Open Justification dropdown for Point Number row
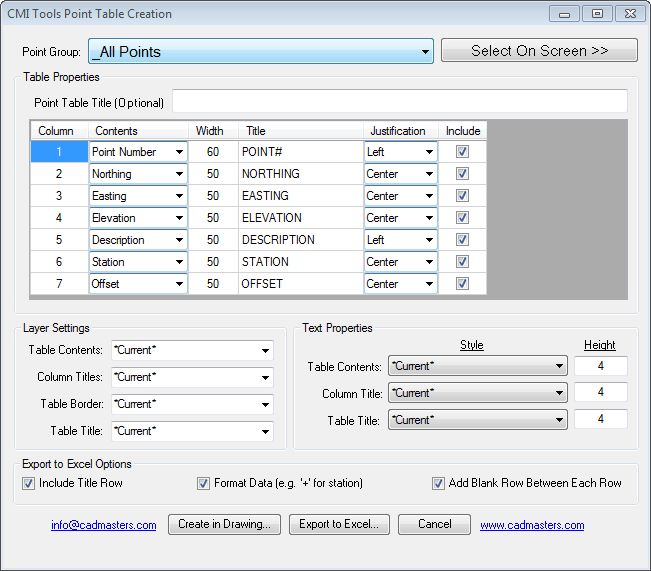The width and height of the screenshot is (651, 571). (x=429, y=152)
